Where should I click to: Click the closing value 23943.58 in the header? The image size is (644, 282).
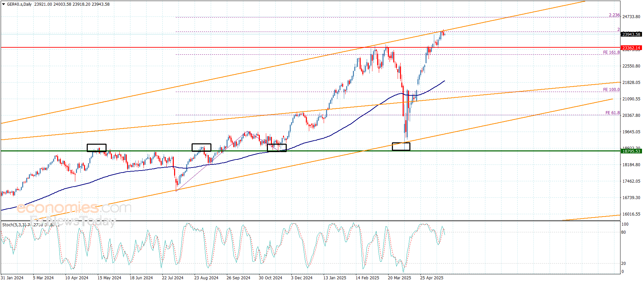(100, 4)
